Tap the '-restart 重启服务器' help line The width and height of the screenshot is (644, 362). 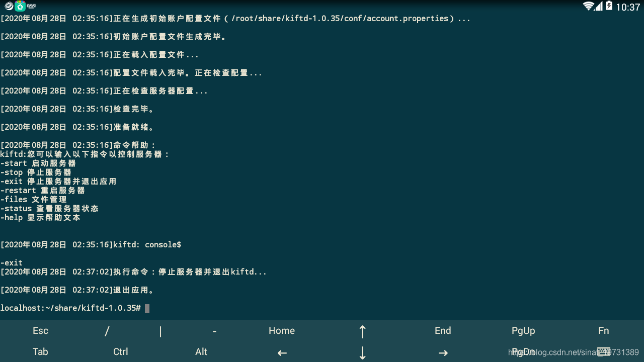tap(43, 191)
